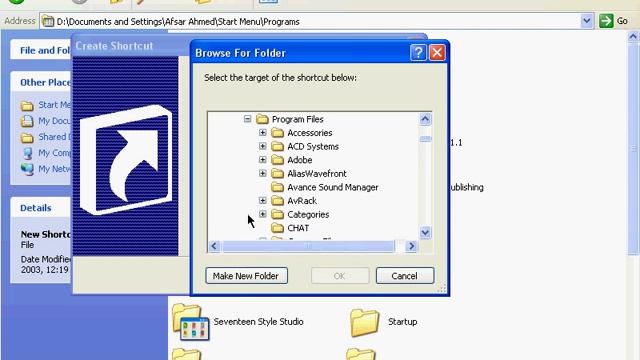Click the Seventeen Style Studio label
640x360 pixels.
click(x=258, y=322)
